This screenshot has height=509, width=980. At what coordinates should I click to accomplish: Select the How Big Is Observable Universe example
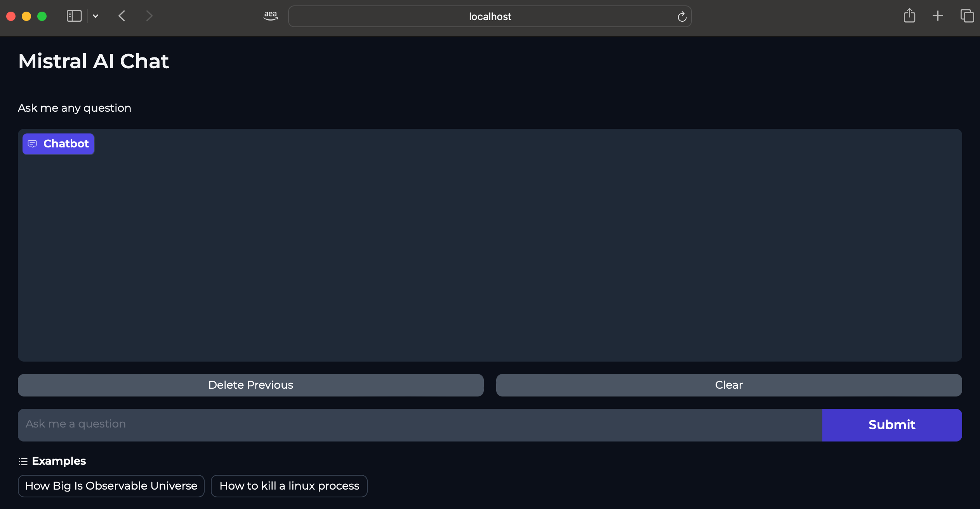click(x=111, y=486)
